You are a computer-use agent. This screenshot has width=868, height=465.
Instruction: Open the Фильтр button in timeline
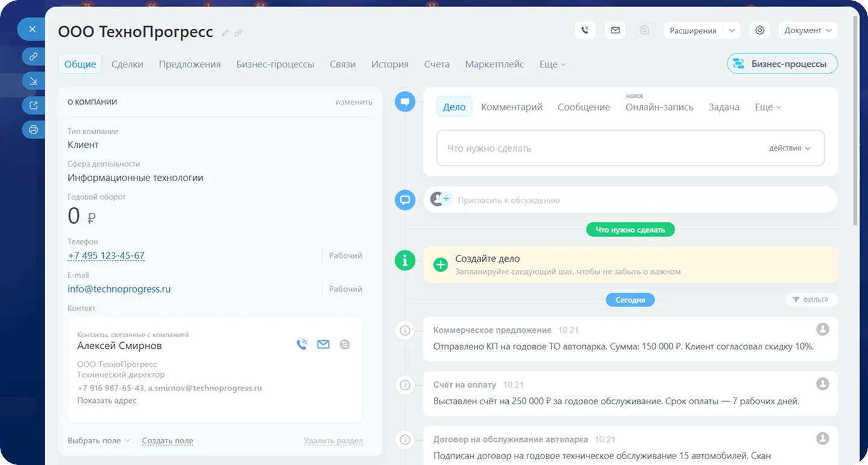coord(811,300)
